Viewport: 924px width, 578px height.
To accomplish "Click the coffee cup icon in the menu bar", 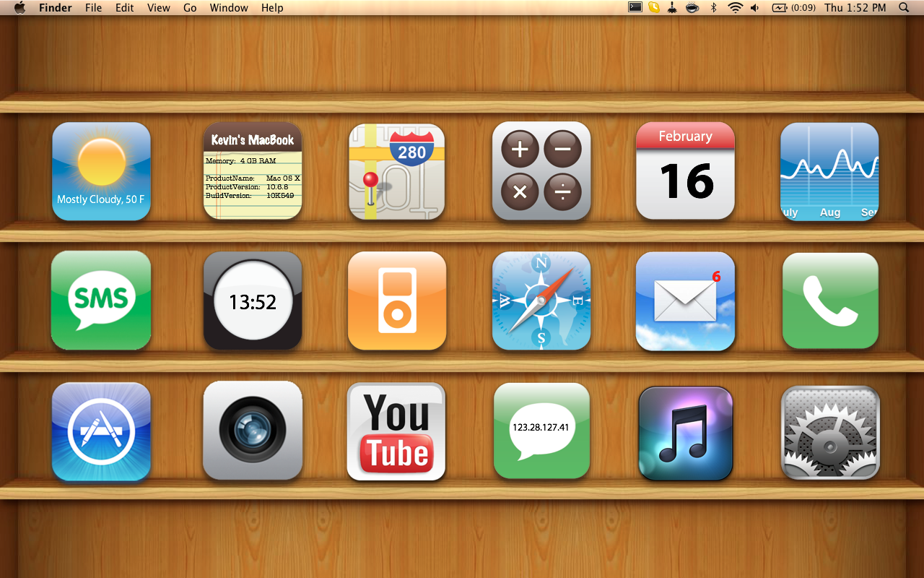I will 692,8.
